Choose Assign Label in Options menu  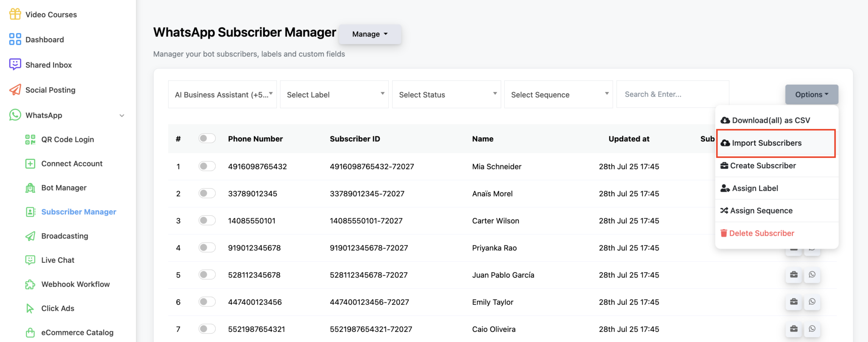tap(776, 188)
